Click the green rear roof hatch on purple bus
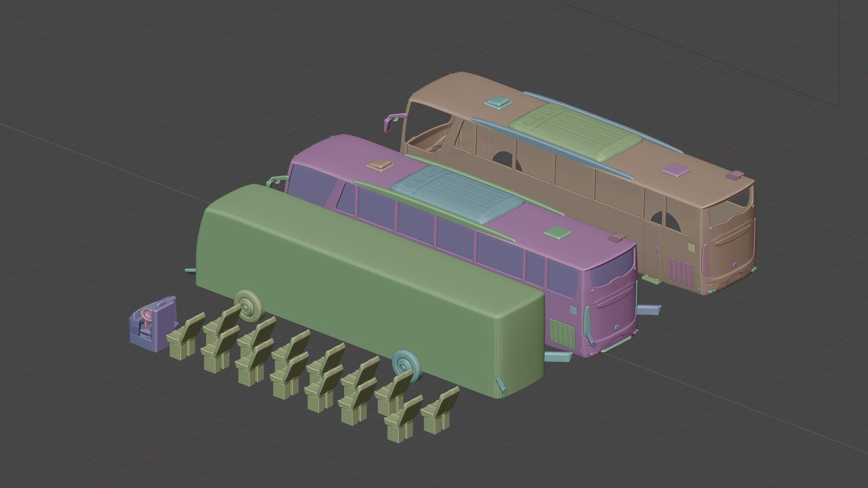Screen dimensions: 868x488 tap(557, 233)
